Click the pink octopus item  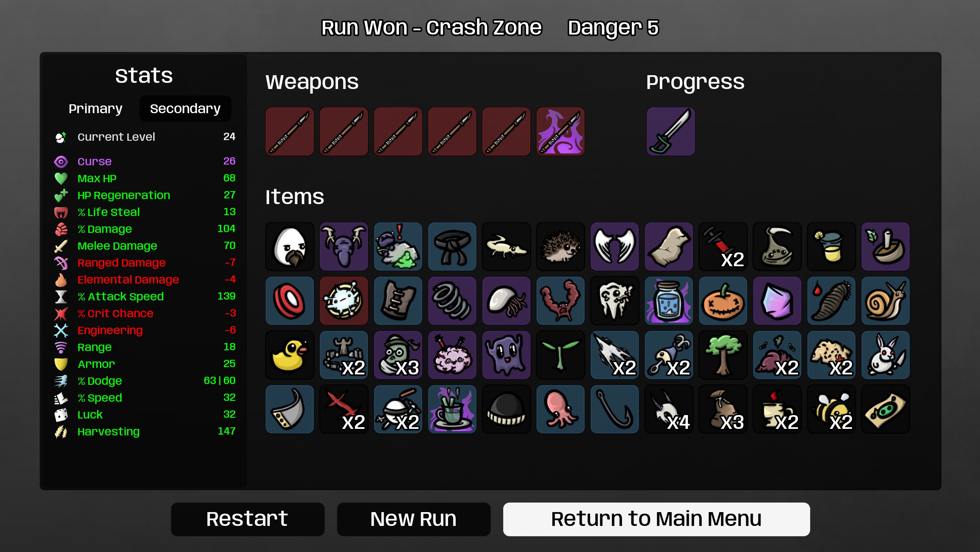560,409
